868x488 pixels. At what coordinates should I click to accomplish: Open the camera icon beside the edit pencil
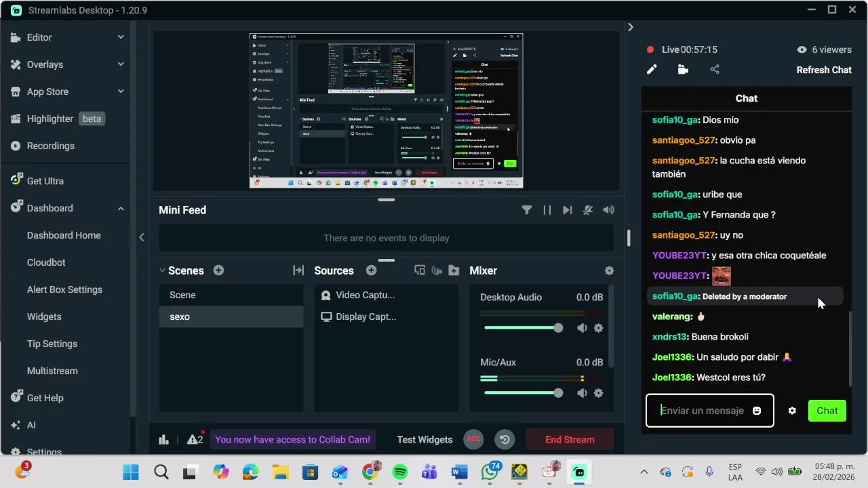tap(683, 69)
